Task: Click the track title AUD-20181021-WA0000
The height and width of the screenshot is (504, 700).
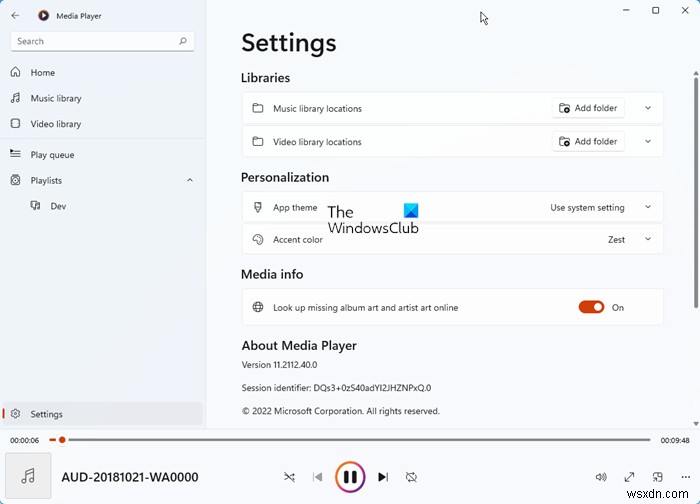Action: (130, 477)
